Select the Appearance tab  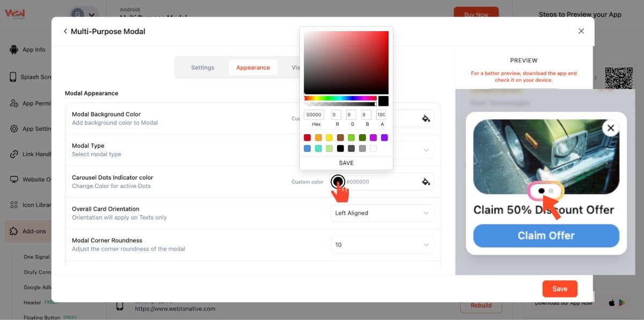[x=253, y=68]
